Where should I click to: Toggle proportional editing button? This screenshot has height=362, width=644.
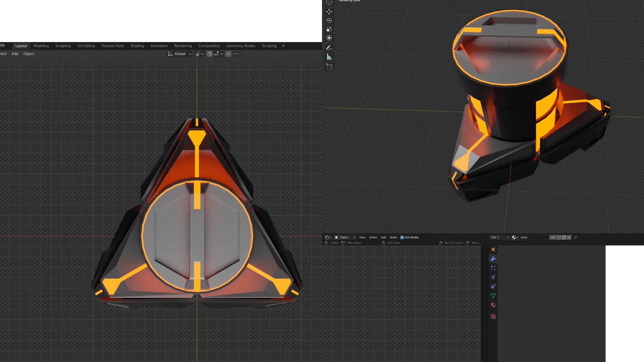[x=228, y=54]
